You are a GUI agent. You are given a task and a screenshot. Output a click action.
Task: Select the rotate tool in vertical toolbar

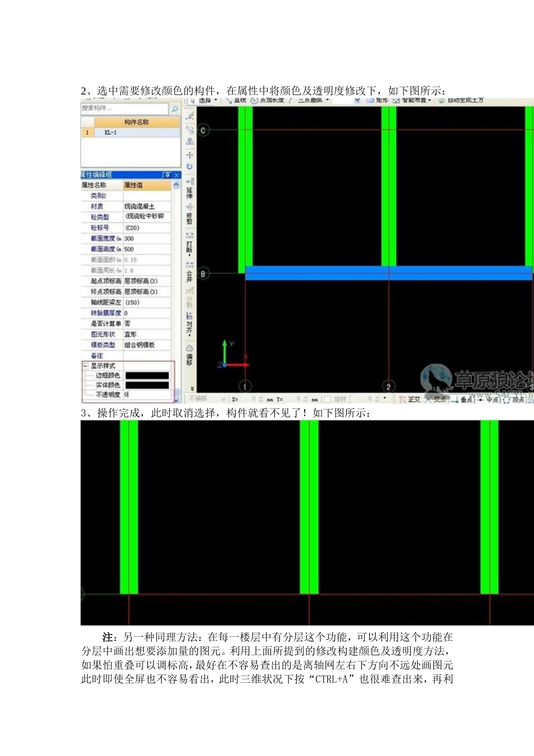pyautogui.click(x=189, y=167)
